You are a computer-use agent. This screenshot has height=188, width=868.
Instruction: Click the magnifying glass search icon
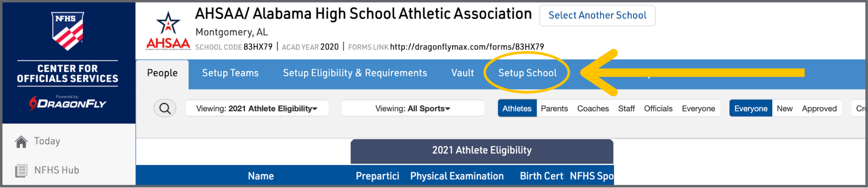click(165, 108)
